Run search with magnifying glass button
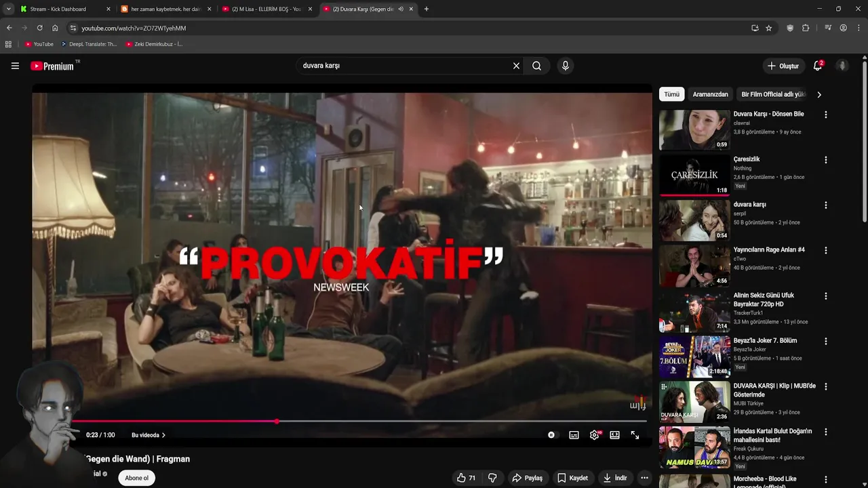This screenshot has height=488, width=868. 536,66
